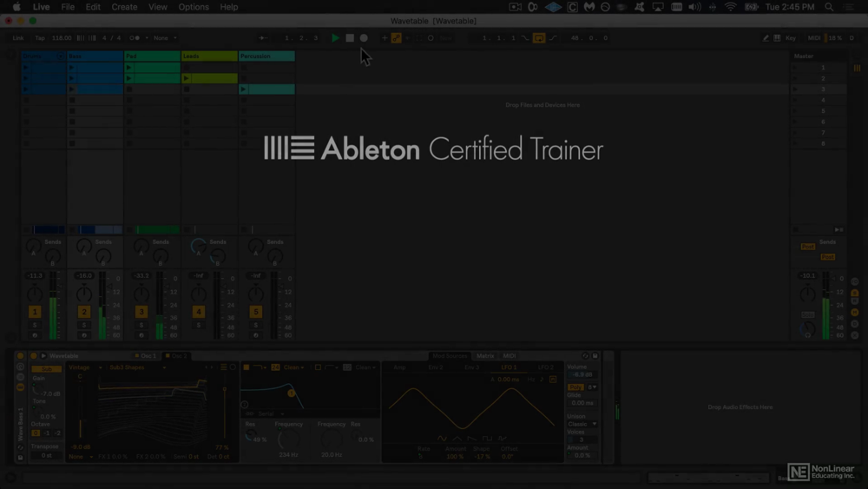Toggle the Wavetable device activator
Image resolution: width=868 pixels, height=489 pixels.
(x=33, y=355)
